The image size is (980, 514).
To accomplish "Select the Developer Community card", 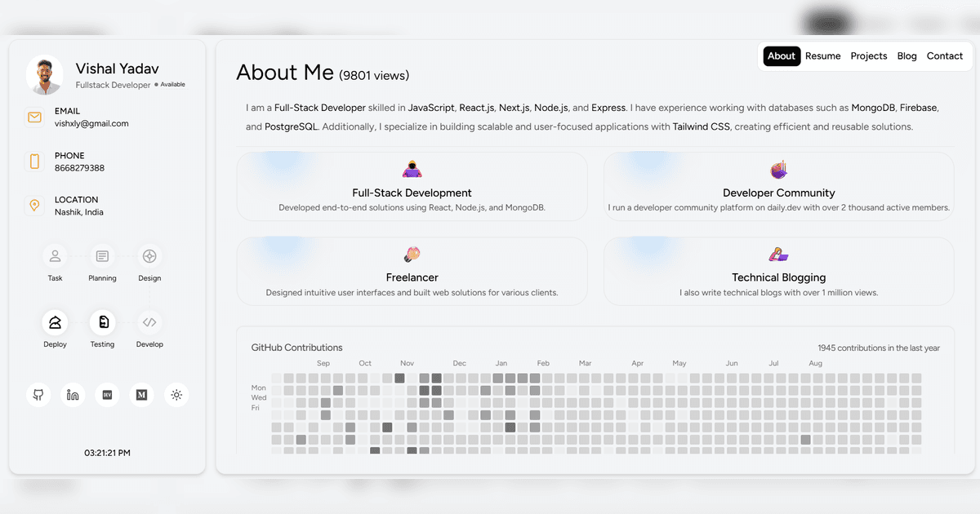I will (778, 186).
